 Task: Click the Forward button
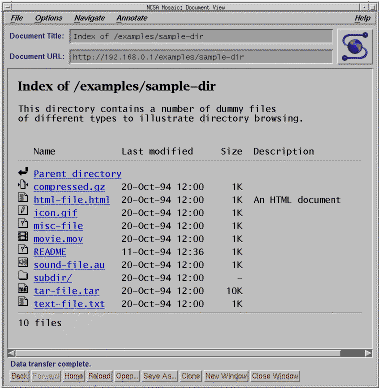46,376
